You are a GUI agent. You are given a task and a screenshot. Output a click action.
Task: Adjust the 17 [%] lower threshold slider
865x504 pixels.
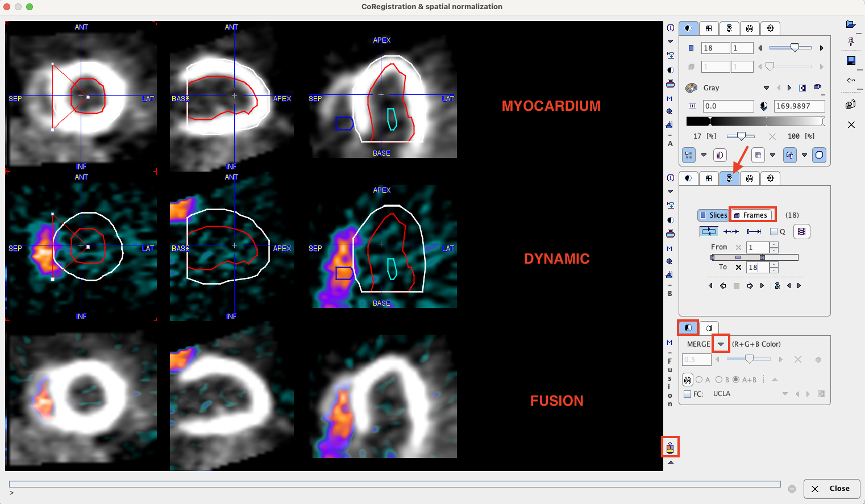[x=741, y=136]
